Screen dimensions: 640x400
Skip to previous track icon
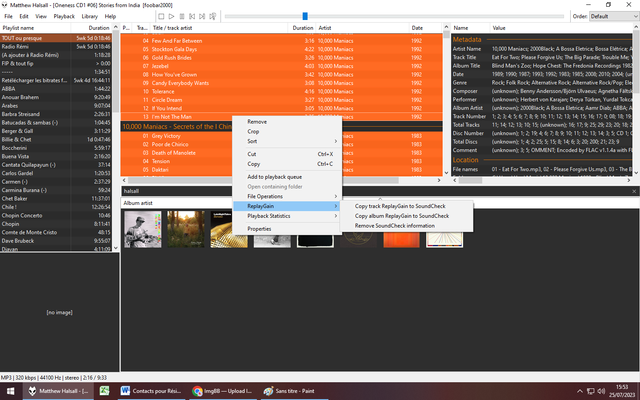192,16
